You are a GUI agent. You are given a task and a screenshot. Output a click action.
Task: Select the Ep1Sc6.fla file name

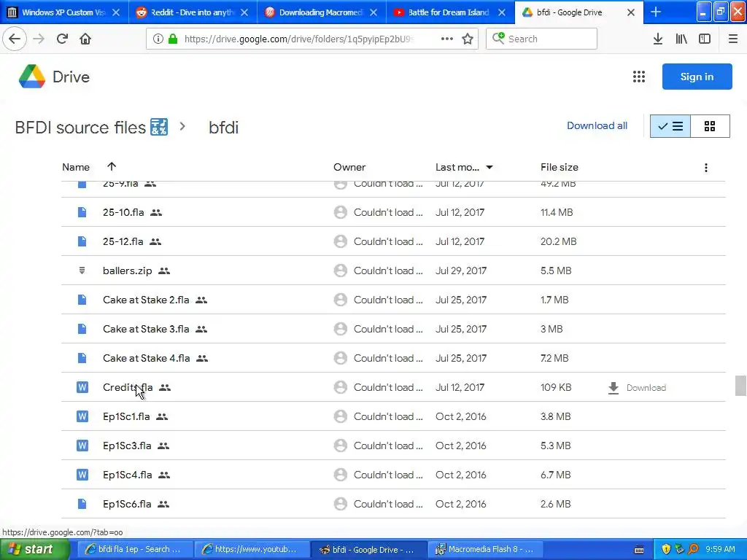pyautogui.click(x=127, y=504)
